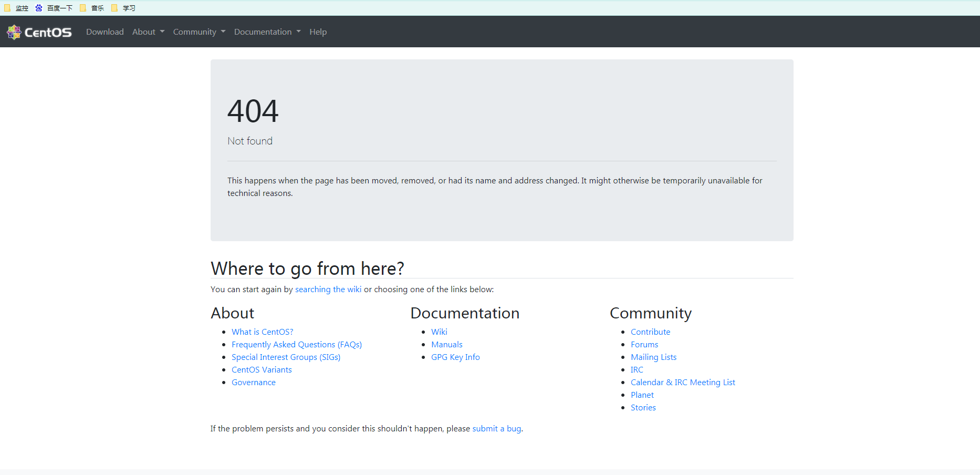Click the 404 heading text
Viewport: 980px width, 475px height.
pyautogui.click(x=253, y=111)
